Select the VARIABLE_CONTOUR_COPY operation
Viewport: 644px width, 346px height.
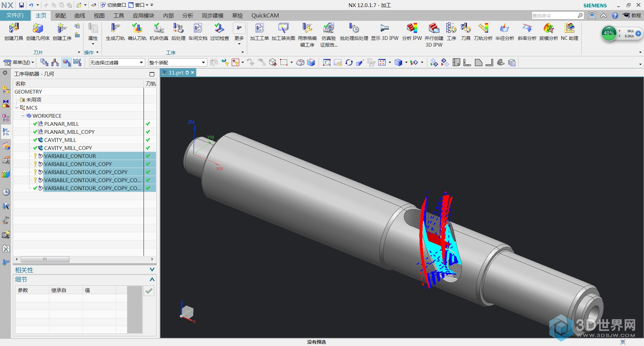(78, 164)
